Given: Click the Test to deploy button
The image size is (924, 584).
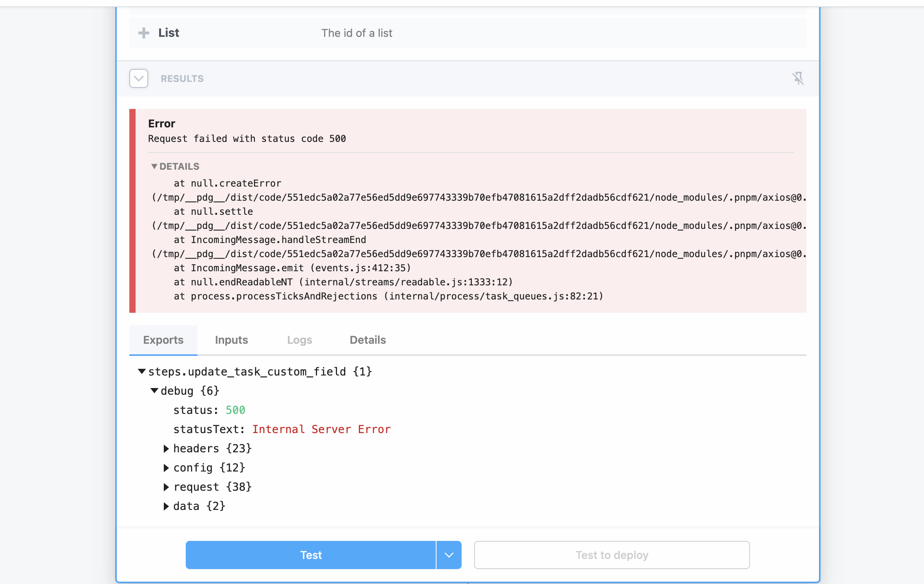Looking at the screenshot, I should click(x=612, y=555).
